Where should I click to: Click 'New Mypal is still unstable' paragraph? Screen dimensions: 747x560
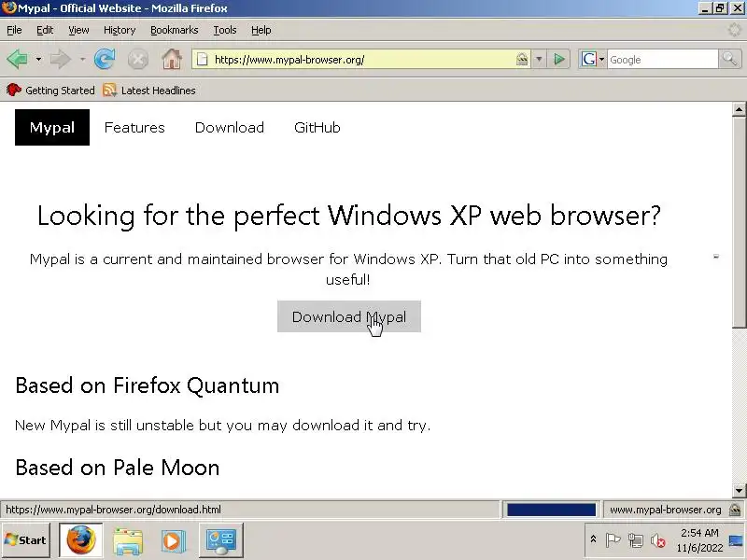[222, 426]
